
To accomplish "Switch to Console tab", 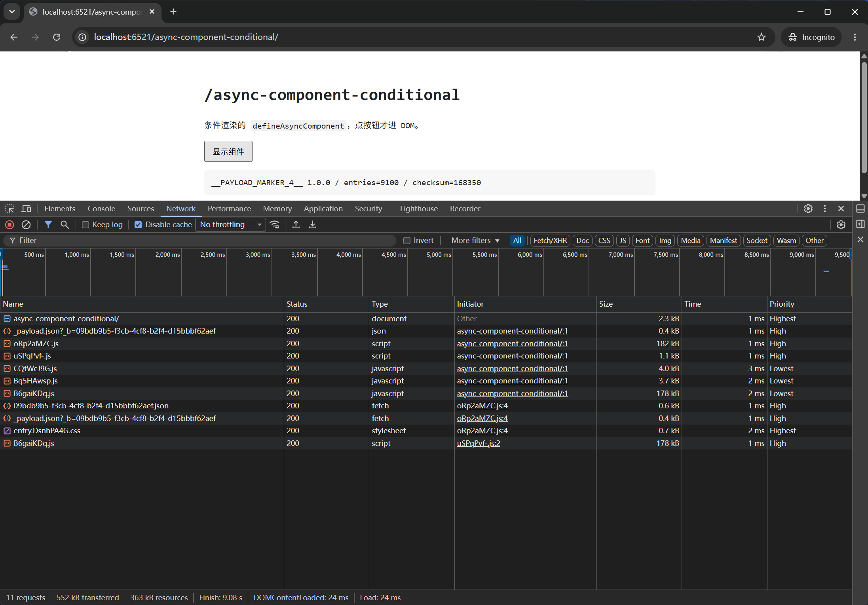I will point(101,209).
